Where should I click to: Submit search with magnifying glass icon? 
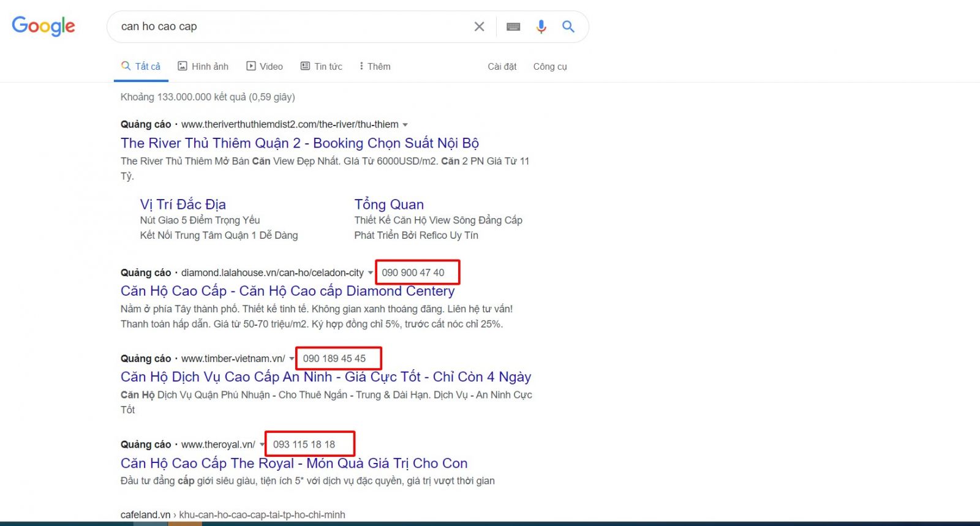tap(568, 26)
